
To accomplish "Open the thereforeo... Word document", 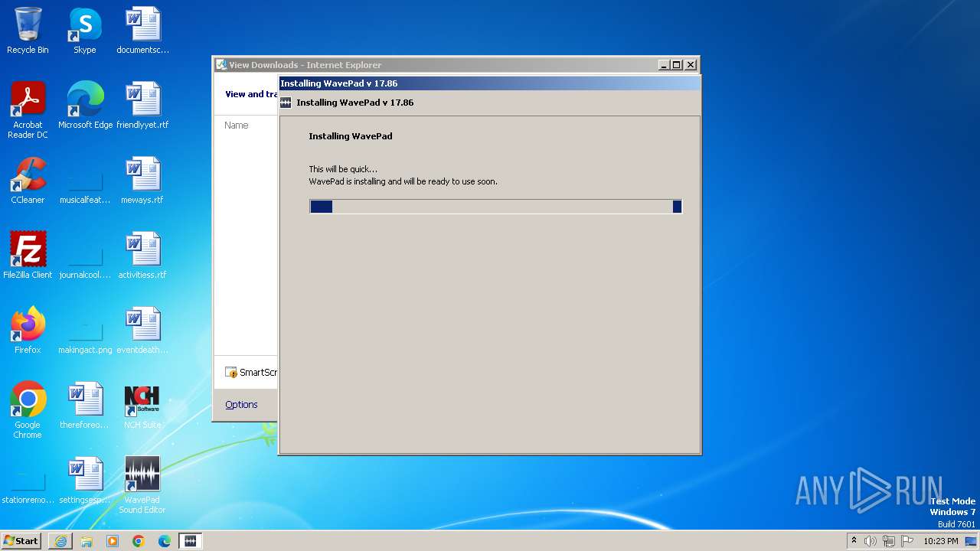I will [x=85, y=405].
